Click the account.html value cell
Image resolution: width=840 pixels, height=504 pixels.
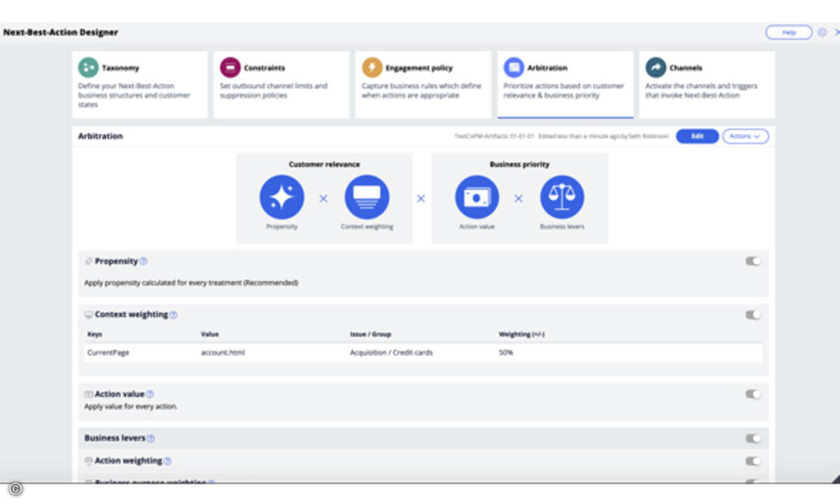pos(223,353)
